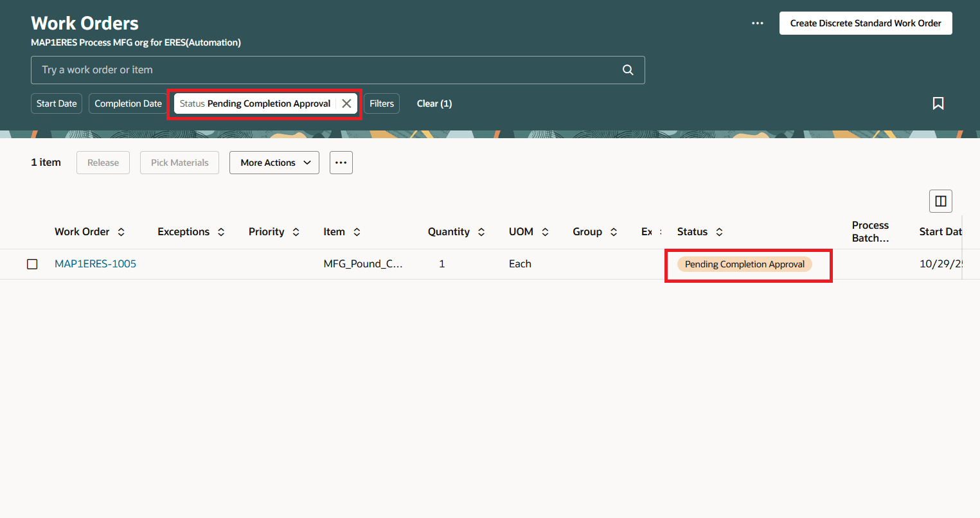Sort by the UOM column

[x=545, y=232]
